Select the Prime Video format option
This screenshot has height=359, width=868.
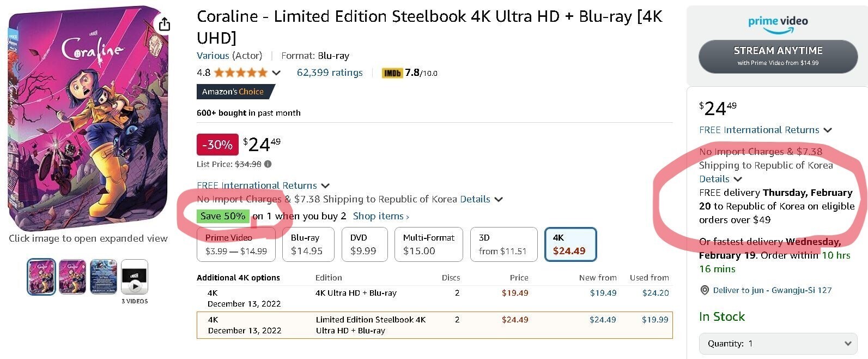click(x=236, y=244)
